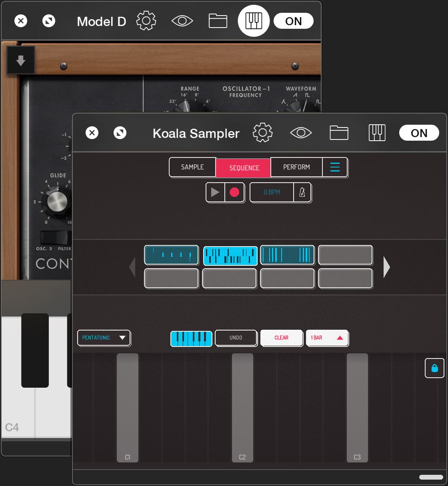448x486 pixels.
Task: Open the Koala Sampler keyboard icon
Action: point(376,133)
